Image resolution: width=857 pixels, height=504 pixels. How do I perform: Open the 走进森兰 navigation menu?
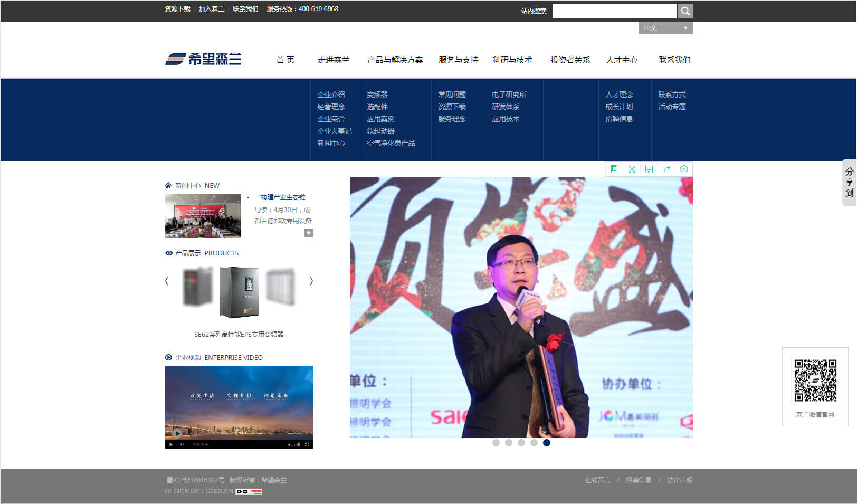tap(334, 60)
